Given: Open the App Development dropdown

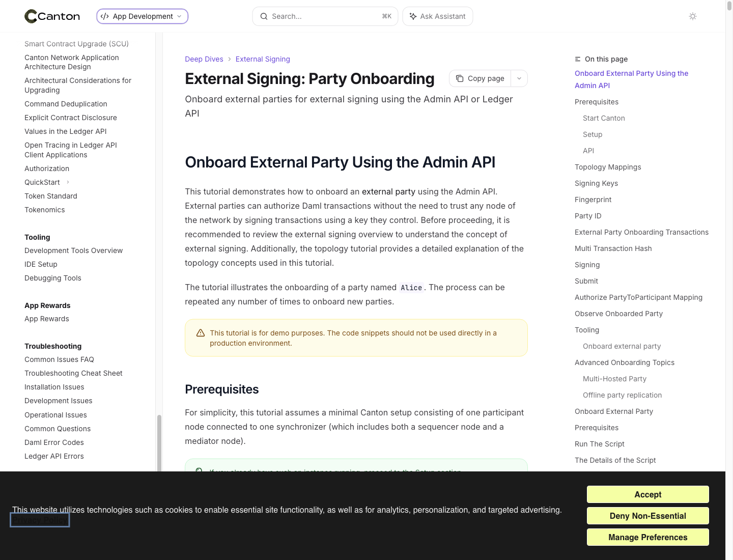Looking at the screenshot, I should coord(142,16).
